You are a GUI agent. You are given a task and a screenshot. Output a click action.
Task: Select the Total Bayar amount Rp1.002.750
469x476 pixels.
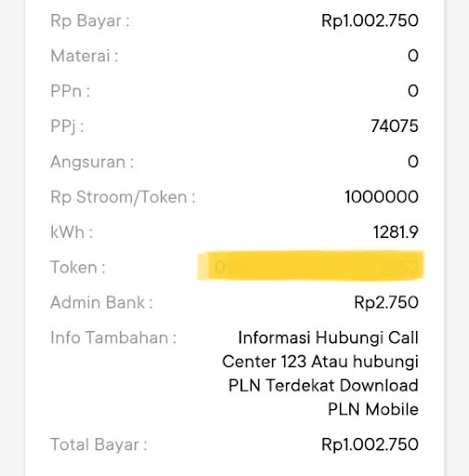coord(370,444)
